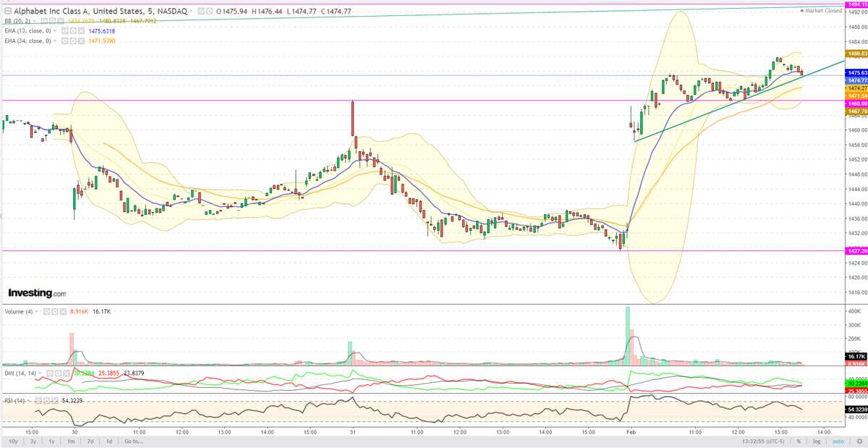Select the 3y time range
Screen dimensions: 868x448
point(34,441)
